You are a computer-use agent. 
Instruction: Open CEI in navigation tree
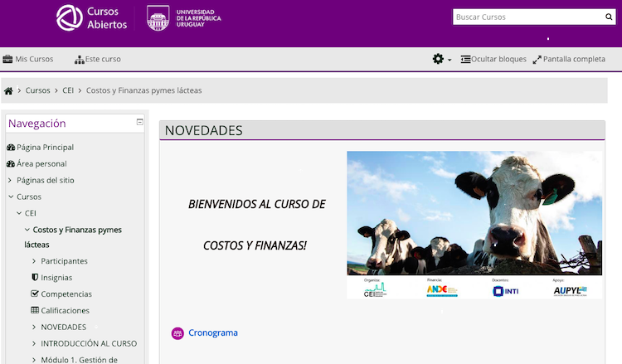(x=31, y=213)
